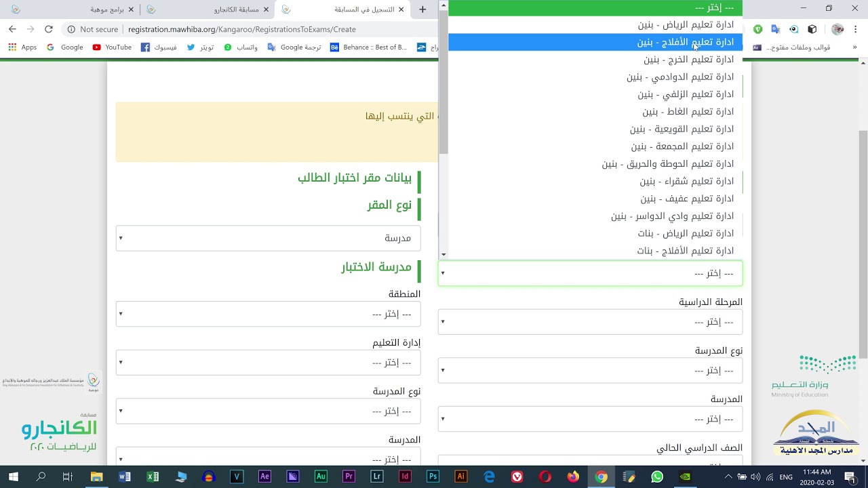Choose ادارة تعليم الرياض - بنات
Screen dimensions: 868x488
click(595, 233)
